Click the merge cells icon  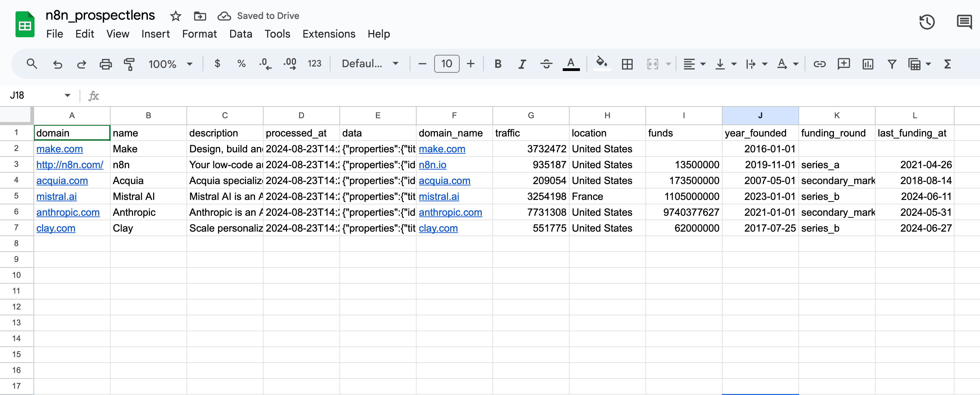click(x=652, y=64)
